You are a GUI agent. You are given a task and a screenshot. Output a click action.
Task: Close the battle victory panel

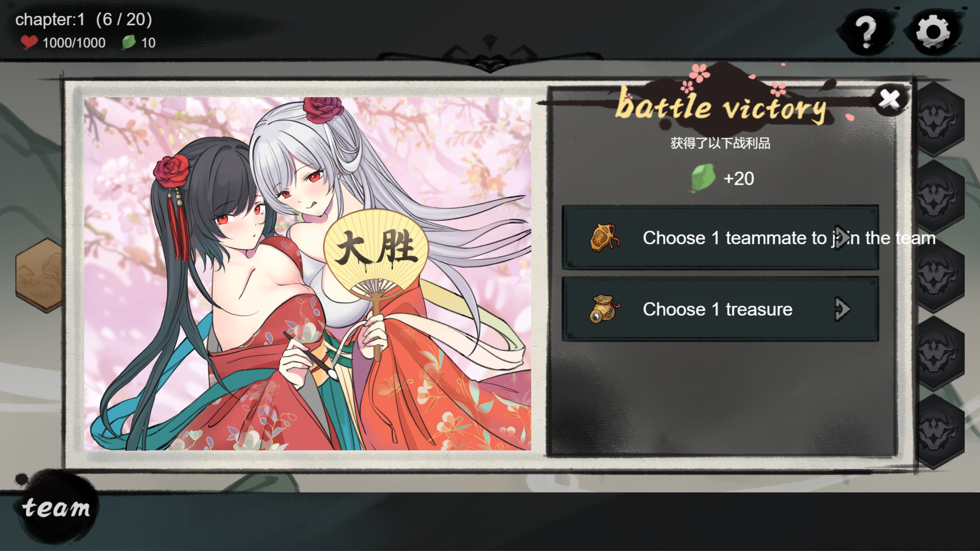[x=889, y=100]
